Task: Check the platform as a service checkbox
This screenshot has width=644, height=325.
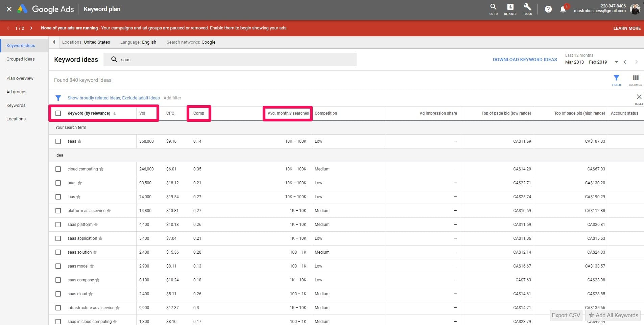Action: (58, 211)
